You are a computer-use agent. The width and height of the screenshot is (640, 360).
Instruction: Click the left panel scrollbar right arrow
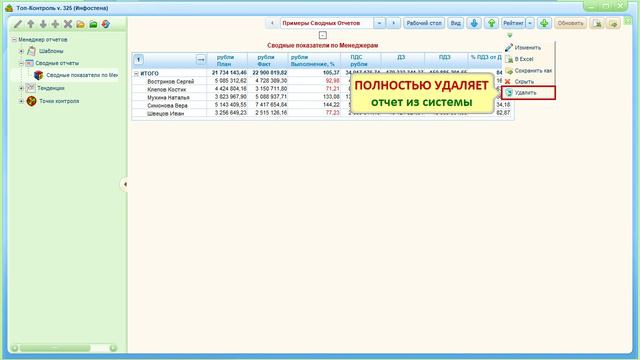pyautogui.click(x=113, y=348)
